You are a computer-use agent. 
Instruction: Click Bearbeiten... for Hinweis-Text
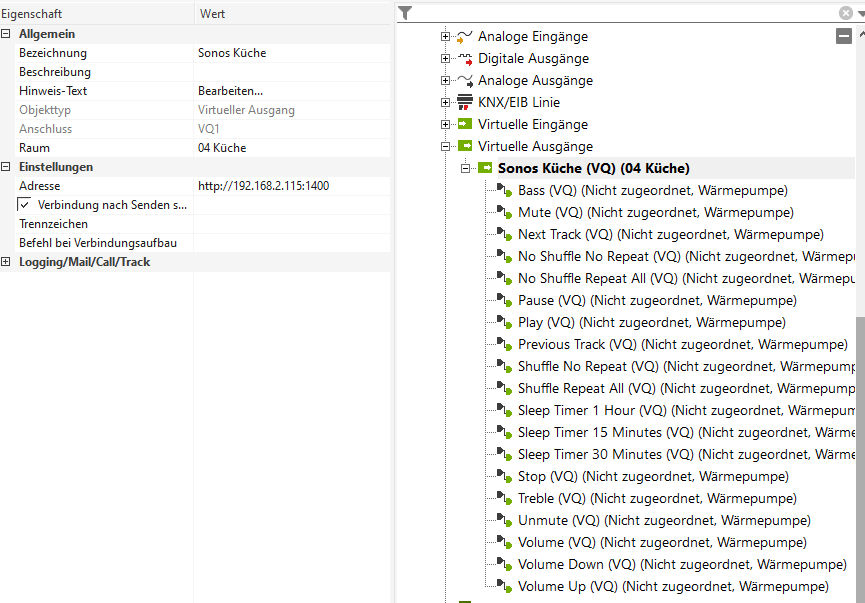[231, 91]
